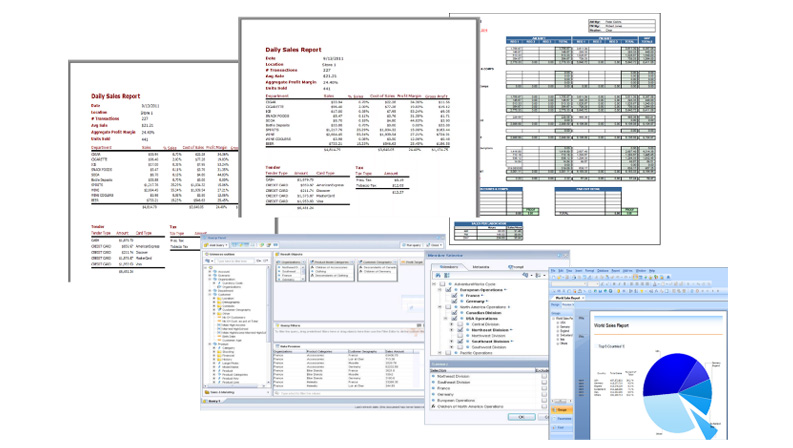Click the Parameters button in Crystal Reports
Image resolution: width=793 pixels, height=448 pixels.
point(561,418)
